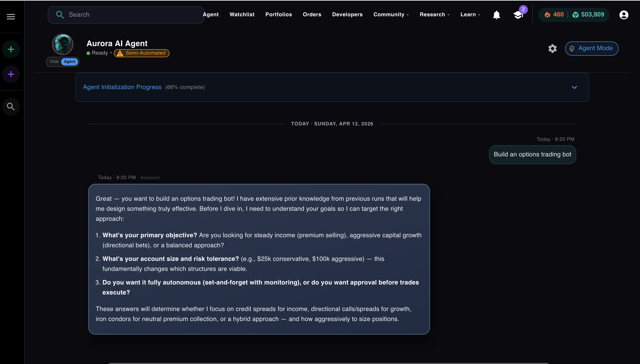Click the Agent Mode button
Viewport: 640px width, 364px height.
pyautogui.click(x=591, y=49)
